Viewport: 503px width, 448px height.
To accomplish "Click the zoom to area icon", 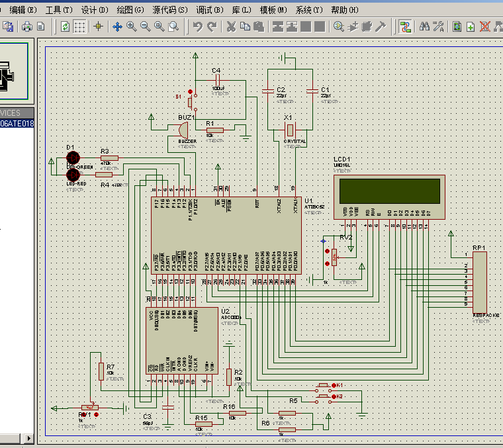I will (x=173, y=26).
